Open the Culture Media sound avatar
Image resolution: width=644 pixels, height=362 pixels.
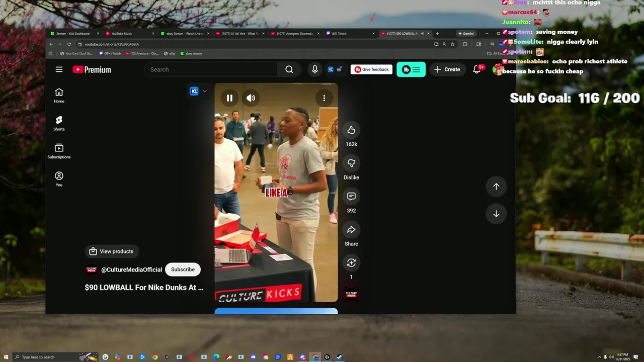click(x=351, y=294)
